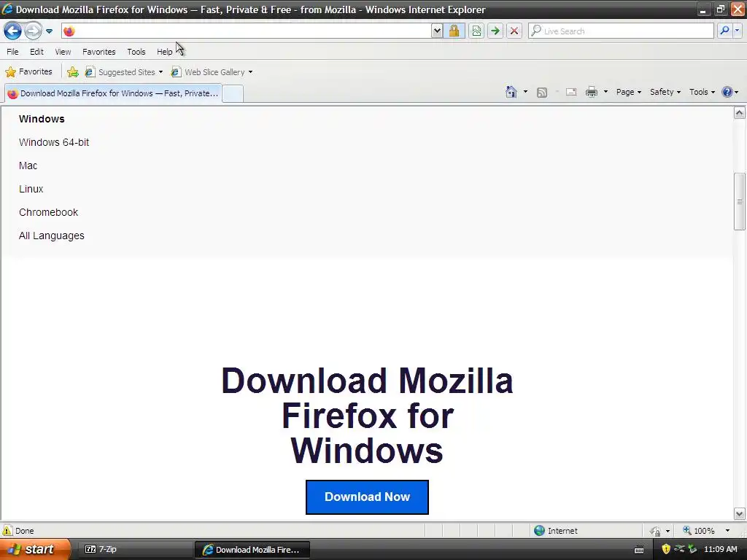Click the network connection tray icon
The image size is (747, 560).
point(679,550)
